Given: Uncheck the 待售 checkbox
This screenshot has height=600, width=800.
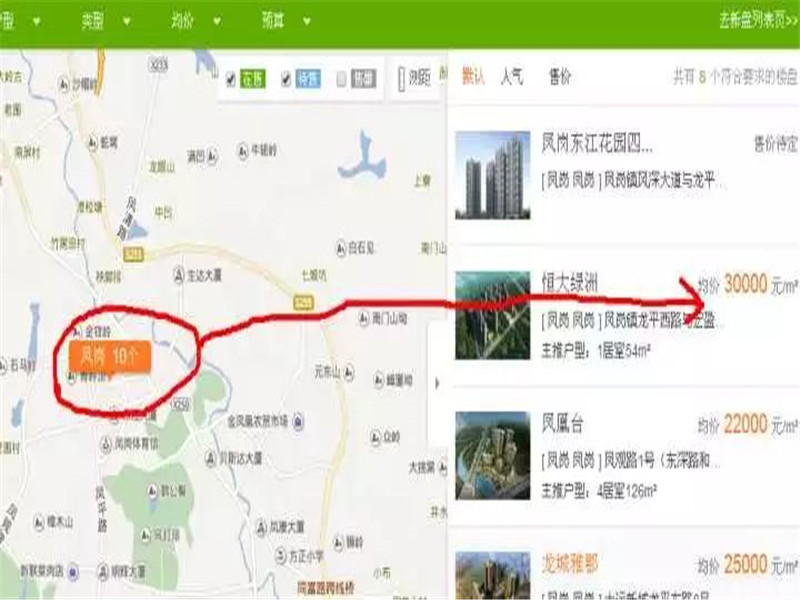Looking at the screenshot, I should [286, 79].
